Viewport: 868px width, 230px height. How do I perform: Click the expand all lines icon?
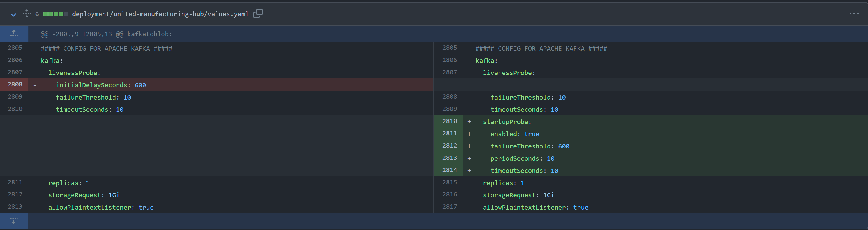(x=27, y=13)
